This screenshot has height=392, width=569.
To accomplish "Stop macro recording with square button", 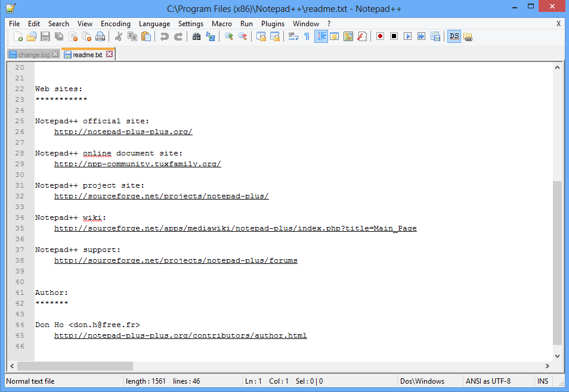I will [x=394, y=36].
